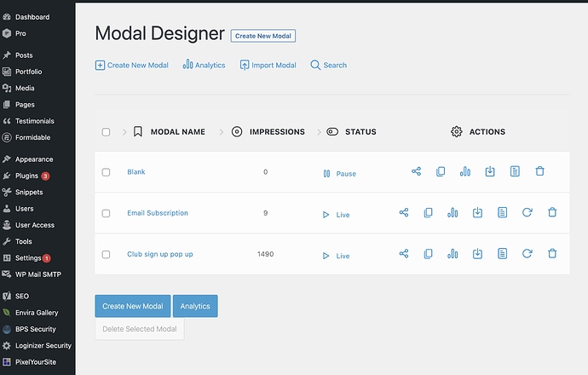Duplicate the Email Subscription modal
Viewport: 588px width, 375px height.
pyautogui.click(x=429, y=212)
